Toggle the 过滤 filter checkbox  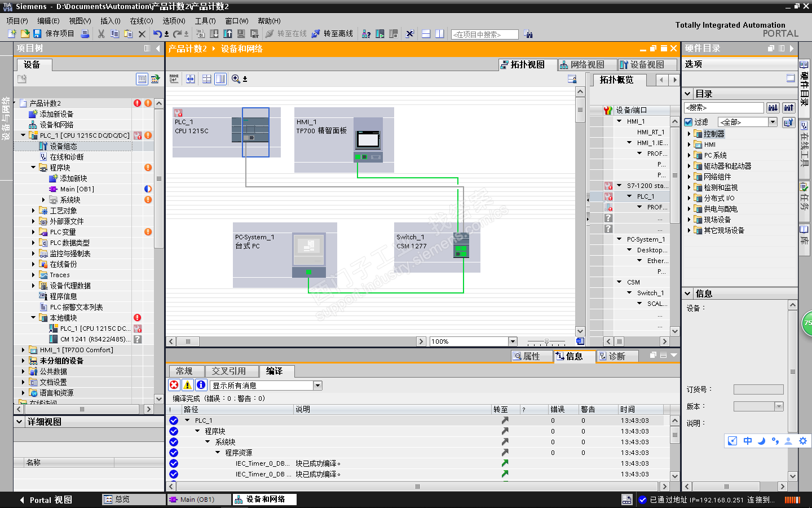689,122
